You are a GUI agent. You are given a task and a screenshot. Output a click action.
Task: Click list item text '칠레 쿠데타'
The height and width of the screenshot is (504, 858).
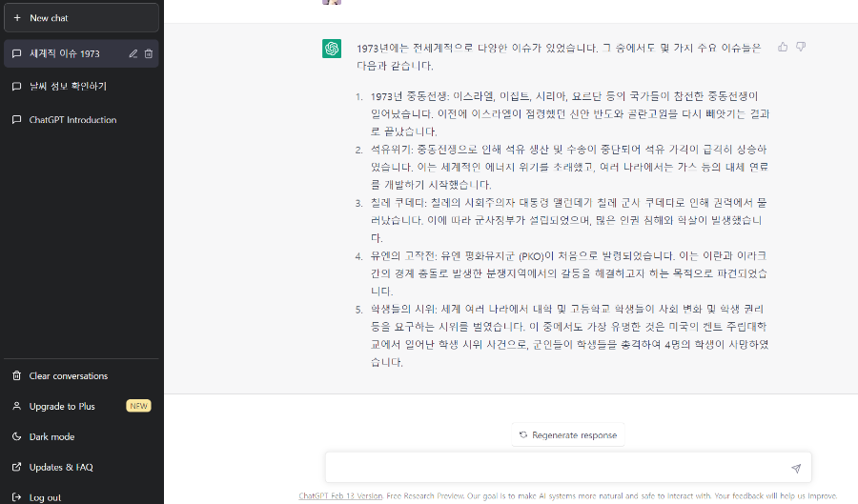coord(398,202)
